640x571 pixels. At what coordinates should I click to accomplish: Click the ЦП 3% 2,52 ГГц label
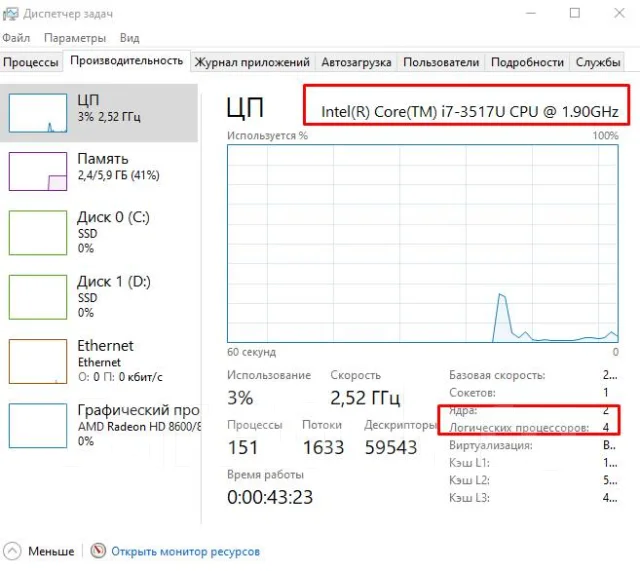click(109, 108)
